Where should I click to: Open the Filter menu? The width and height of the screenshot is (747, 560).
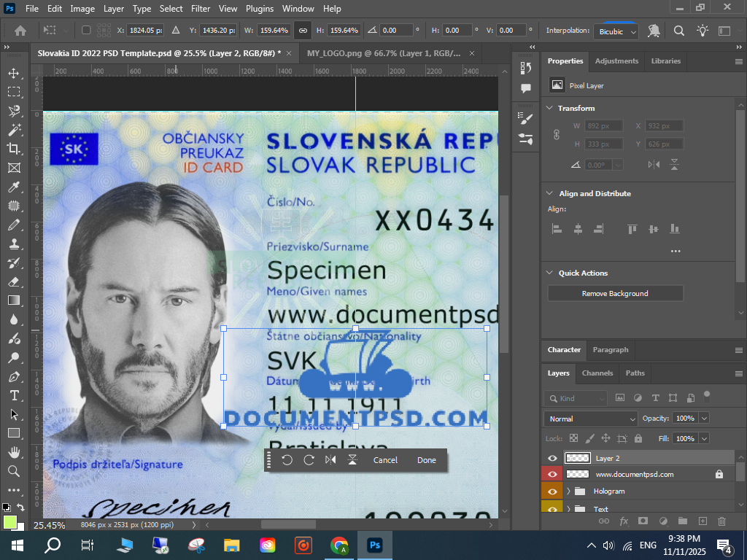(200, 9)
